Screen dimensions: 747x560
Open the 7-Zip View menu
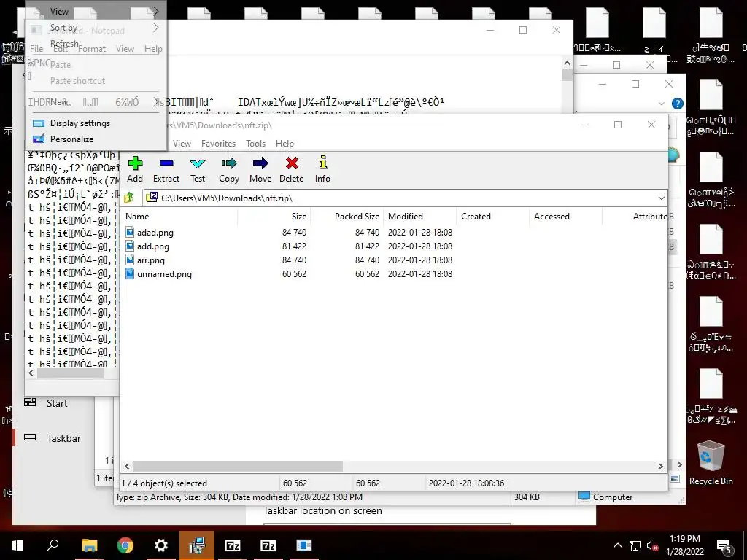[x=182, y=144]
